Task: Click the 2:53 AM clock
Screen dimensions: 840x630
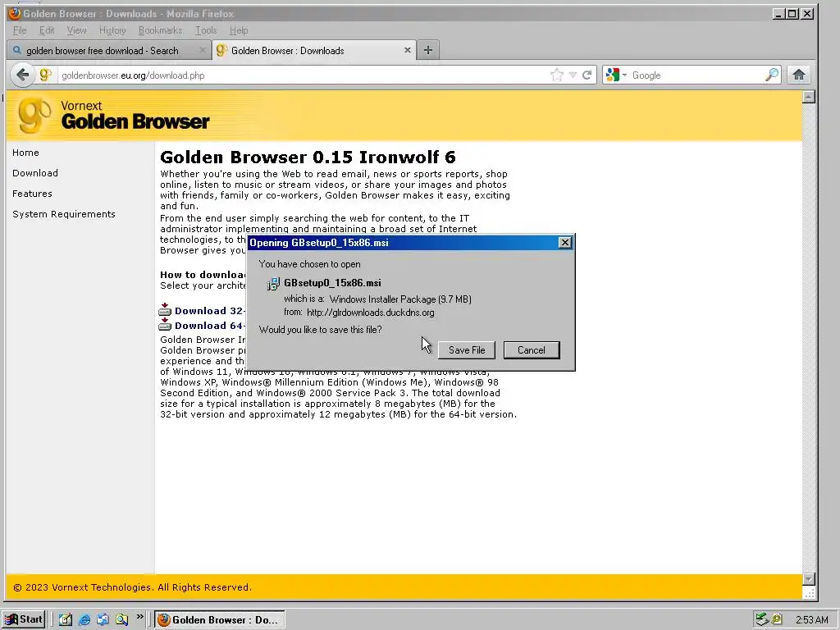Action: tap(811, 620)
